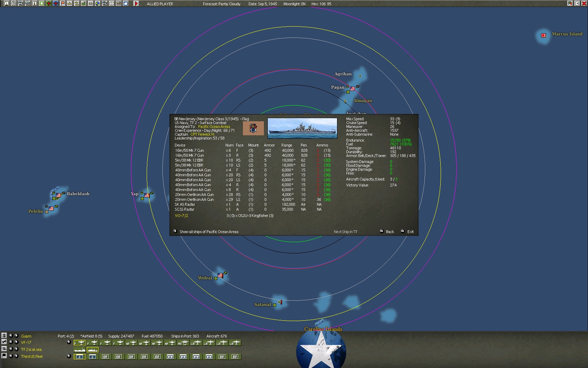Click the black flag icon beside Third US Fleet
The width and height of the screenshot is (588, 368).
4,356
